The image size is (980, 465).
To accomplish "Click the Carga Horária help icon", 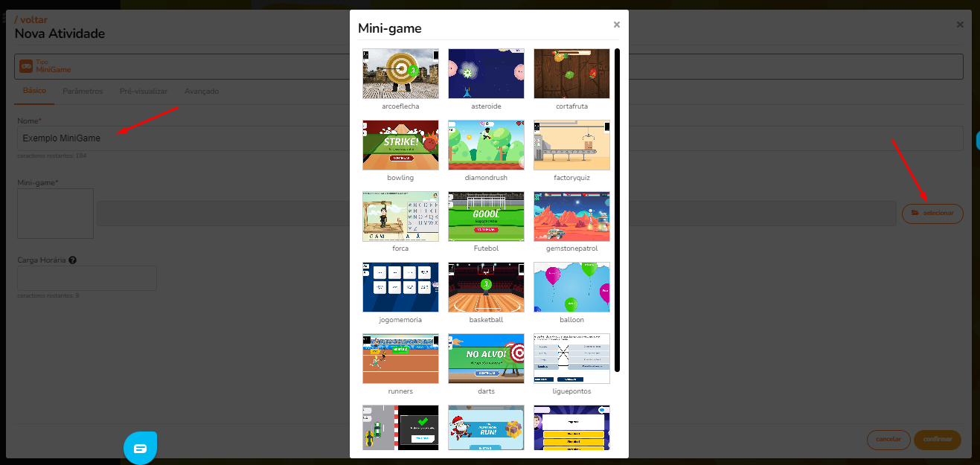I will pos(73,260).
